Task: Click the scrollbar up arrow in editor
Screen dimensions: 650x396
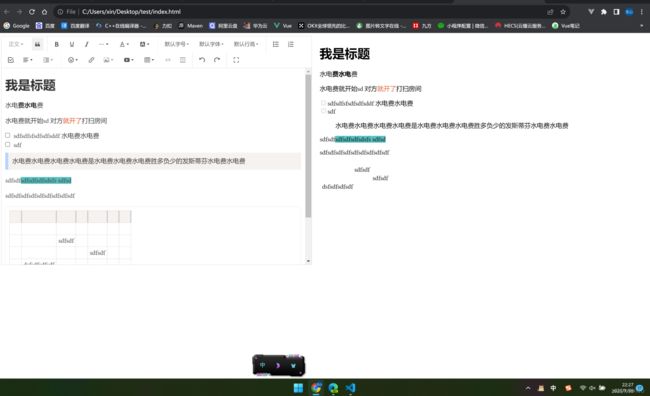Action: tap(308, 72)
